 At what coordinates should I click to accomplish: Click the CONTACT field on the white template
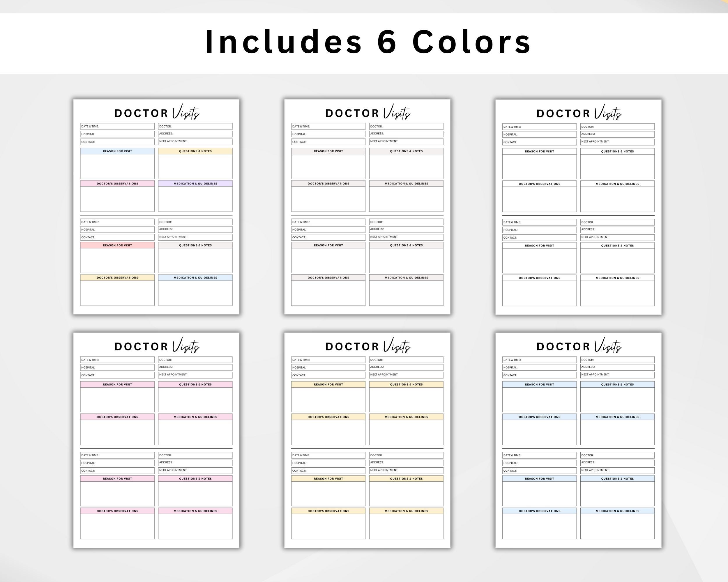[539, 142]
